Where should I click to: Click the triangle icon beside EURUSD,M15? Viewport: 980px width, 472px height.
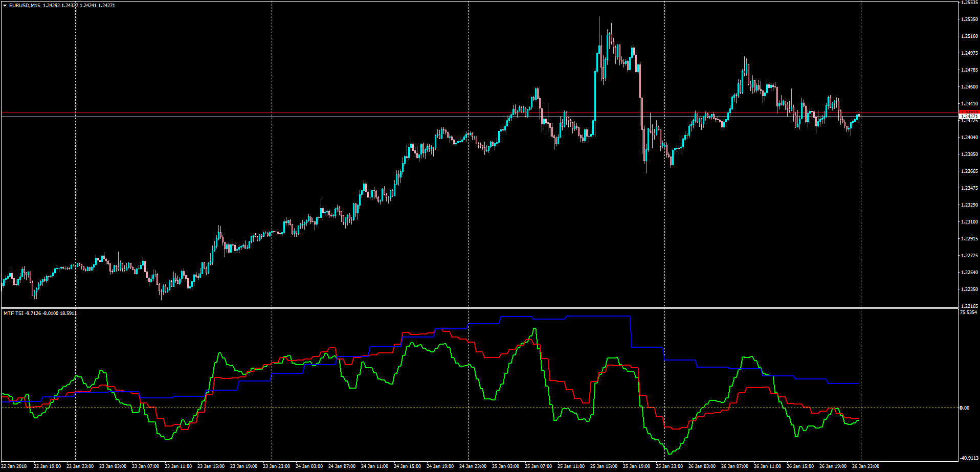[x=5, y=6]
